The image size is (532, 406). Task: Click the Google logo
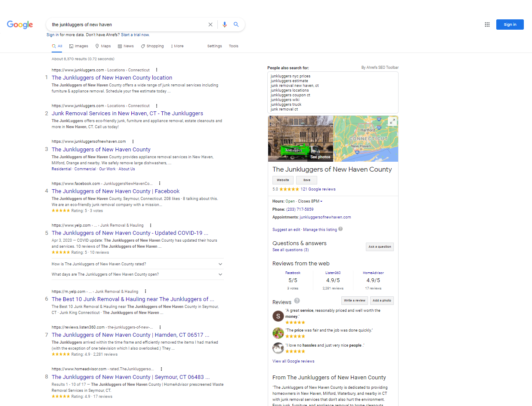pyautogui.click(x=20, y=25)
